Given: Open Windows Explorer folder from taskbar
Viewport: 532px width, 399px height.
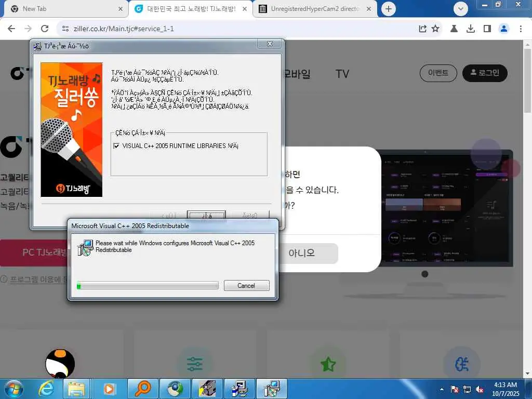Looking at the screenshot, I should click(x=76, y=389).
